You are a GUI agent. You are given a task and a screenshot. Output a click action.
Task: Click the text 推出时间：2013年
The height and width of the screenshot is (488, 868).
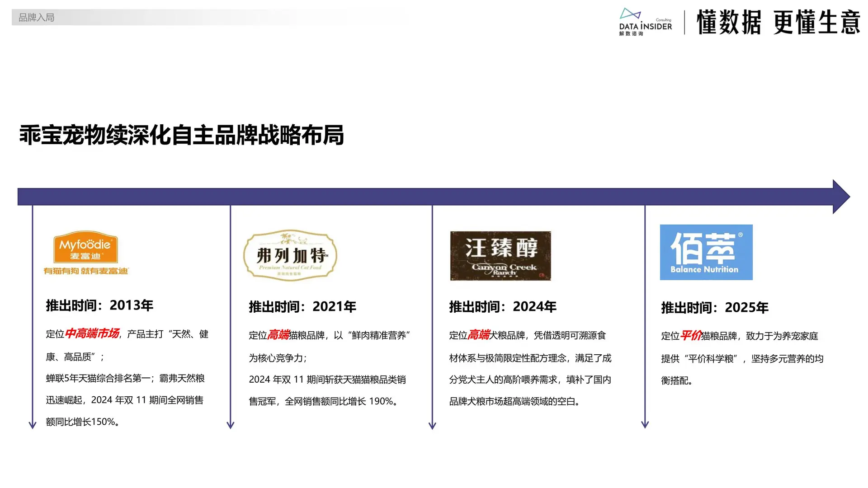coord(99,305)
